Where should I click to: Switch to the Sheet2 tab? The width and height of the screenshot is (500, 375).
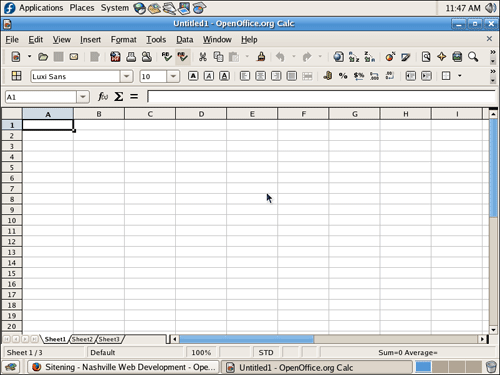[82, 339]
